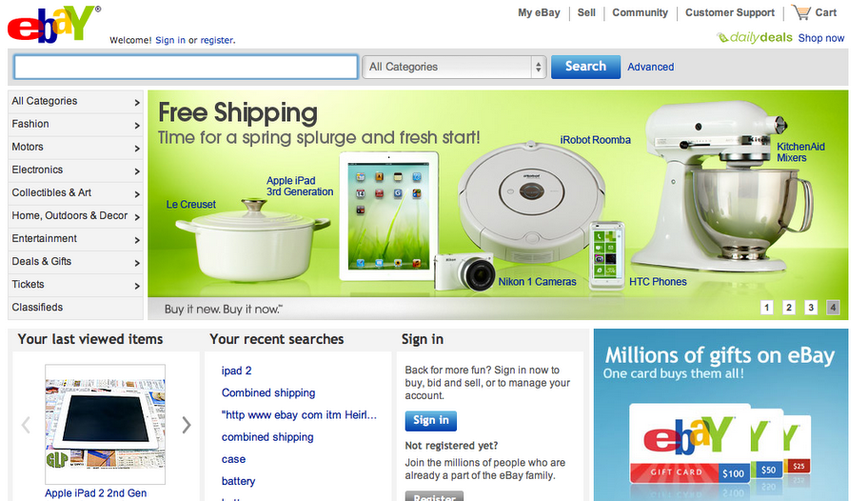
Task: Open the shopping Cart icon
Action: click(801, 12)
